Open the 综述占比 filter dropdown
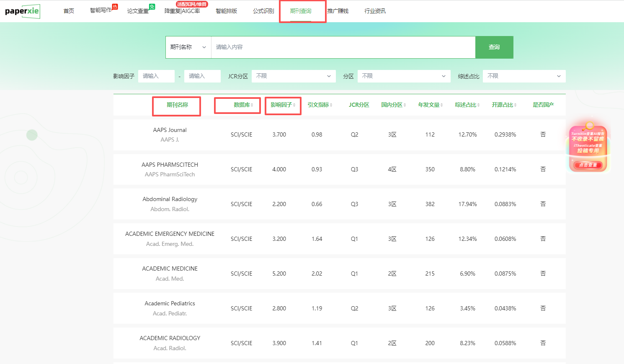The width and height of the screenshot is (624, 364). (524, 76)
